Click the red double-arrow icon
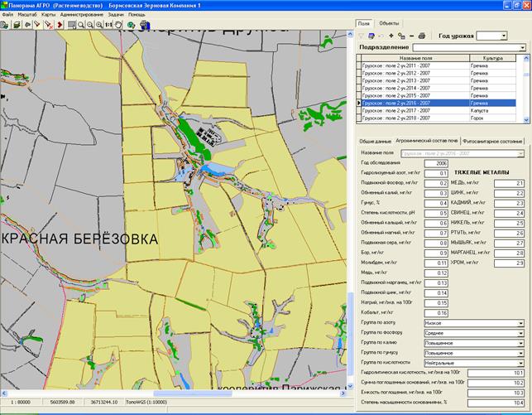Viewport: 532px width, 415px height. 60,25
